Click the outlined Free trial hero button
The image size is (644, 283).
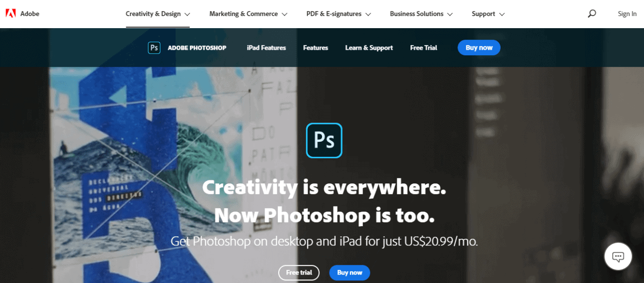pos(299,272)
